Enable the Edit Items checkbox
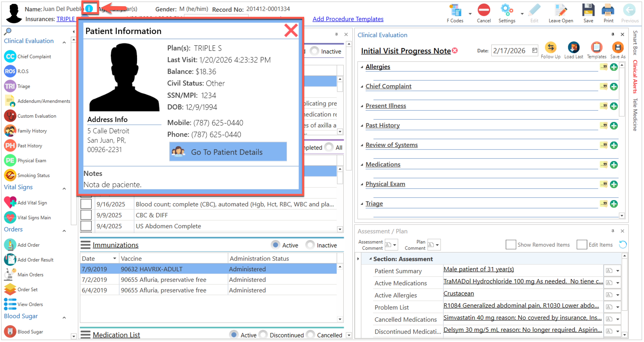Image resolution: width=644 pixels, height=342 pixels. [582, 245]
